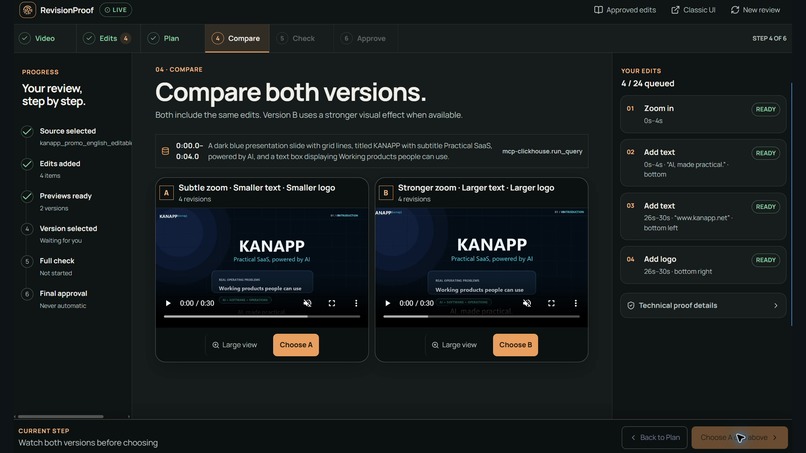This screenshot has height=453, width=806.
Task: Click the left sidebar horizontal scrollbar
Action: point(61,416)
